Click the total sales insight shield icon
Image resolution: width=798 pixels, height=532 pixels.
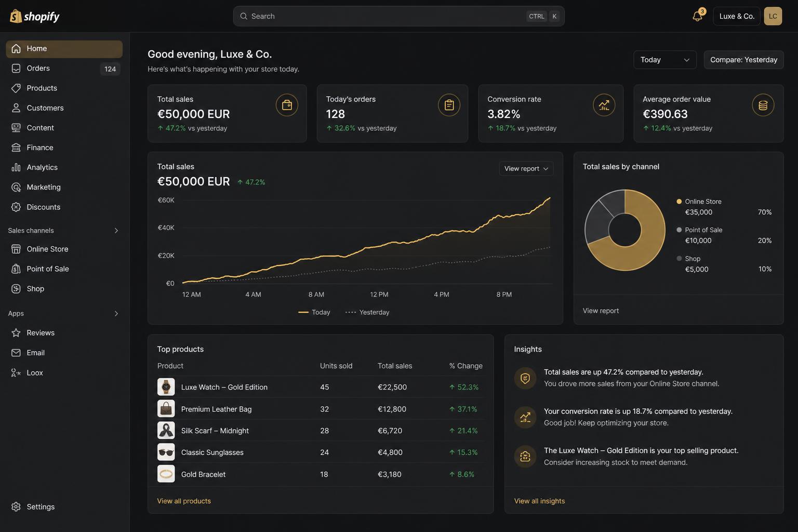(525, 378)
